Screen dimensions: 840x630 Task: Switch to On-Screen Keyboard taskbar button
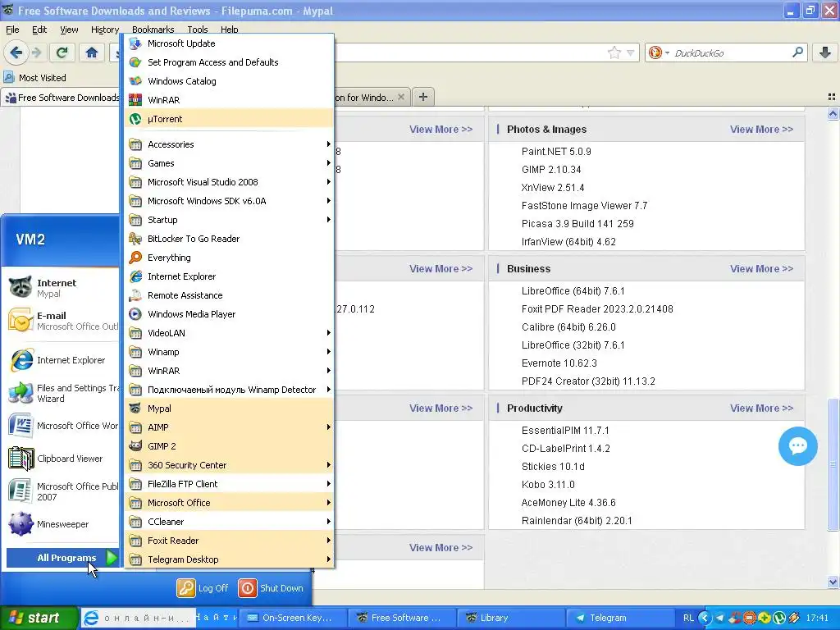pos(293,618)
